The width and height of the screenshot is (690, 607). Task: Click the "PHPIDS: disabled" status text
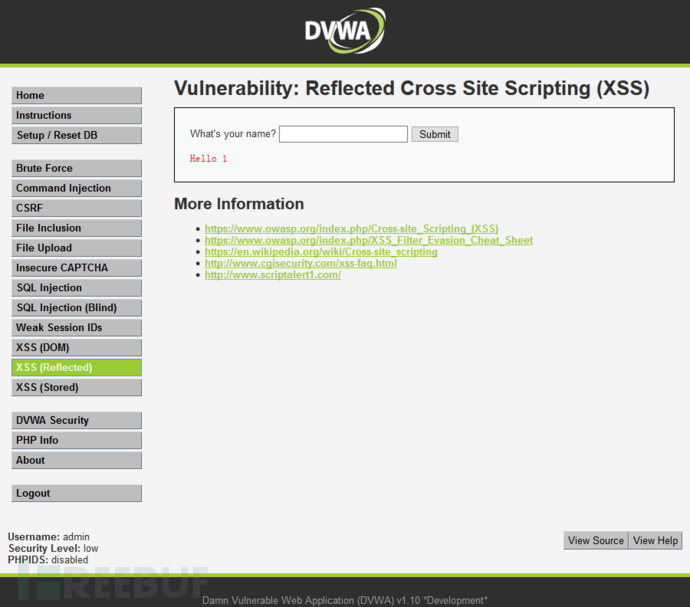pos(48,560)
